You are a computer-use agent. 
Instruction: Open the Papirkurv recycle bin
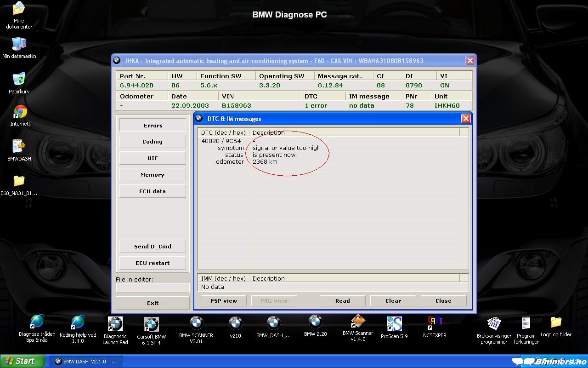[19, 80]
